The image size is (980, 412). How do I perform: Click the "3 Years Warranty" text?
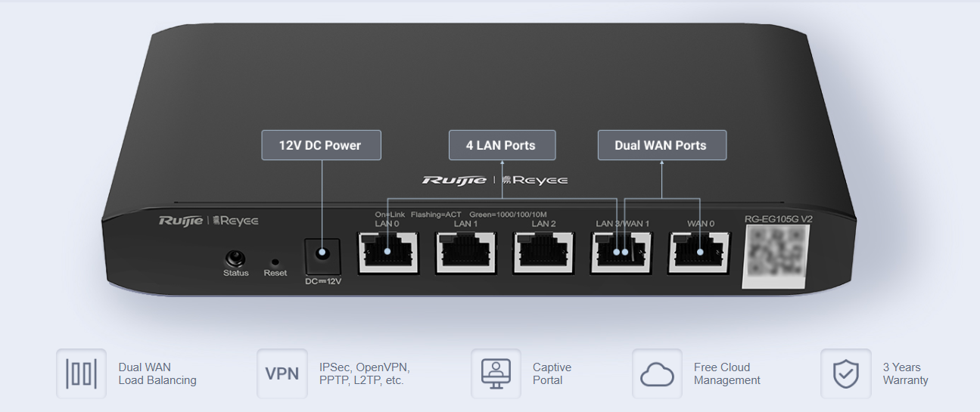[905, 373]
